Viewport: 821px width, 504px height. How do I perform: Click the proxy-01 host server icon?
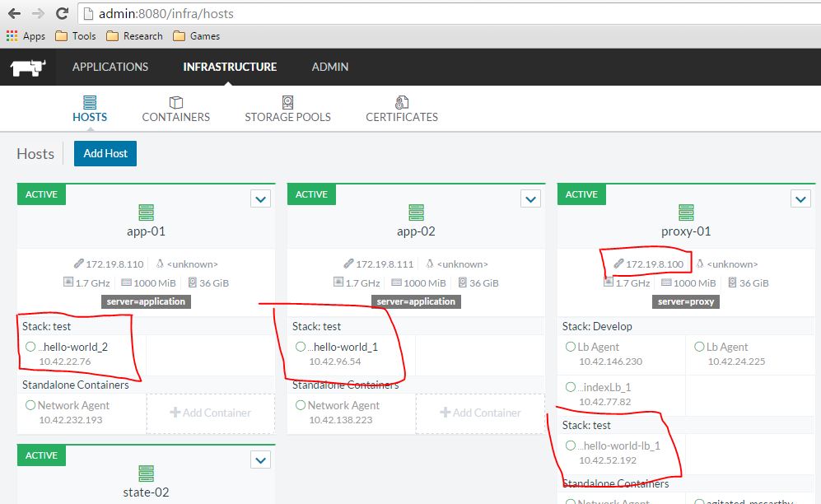(686, 212)
